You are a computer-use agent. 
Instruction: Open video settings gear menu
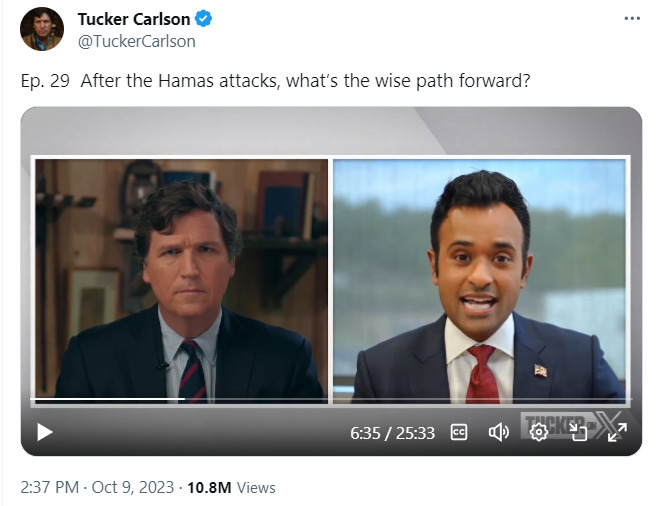click(538, 432)
